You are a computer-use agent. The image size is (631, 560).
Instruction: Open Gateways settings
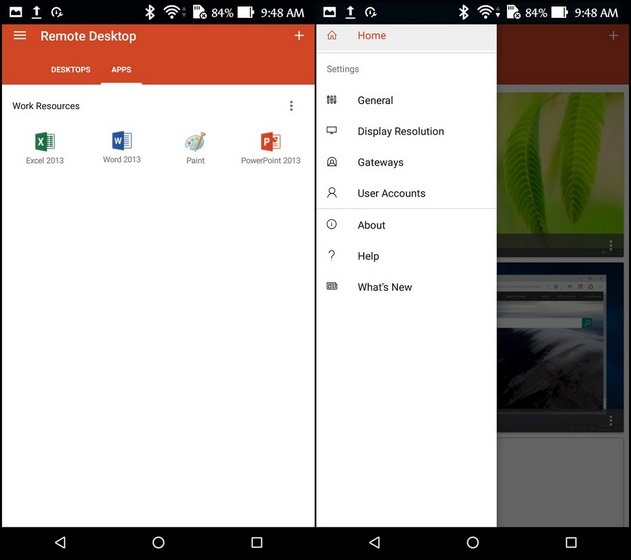point(406,162)
